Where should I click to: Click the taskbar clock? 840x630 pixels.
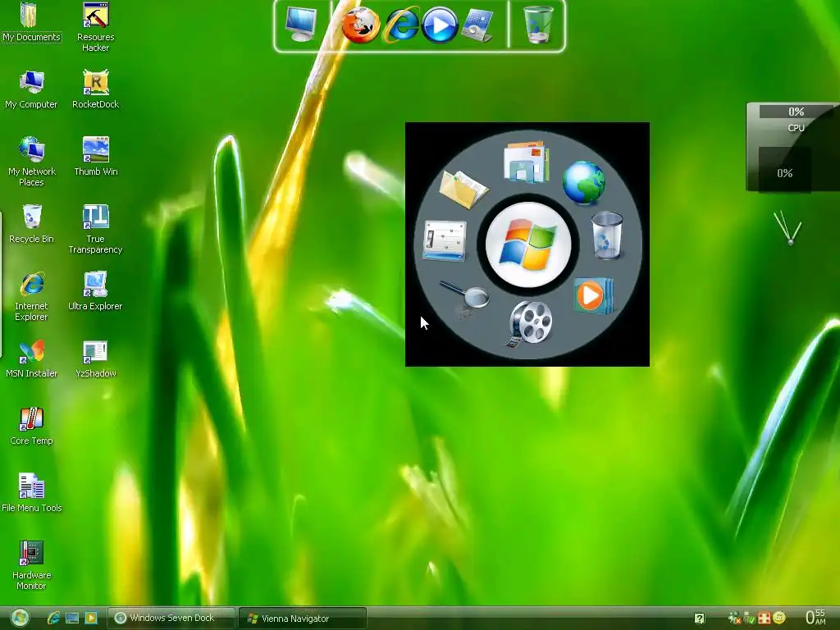coord(815,617)
